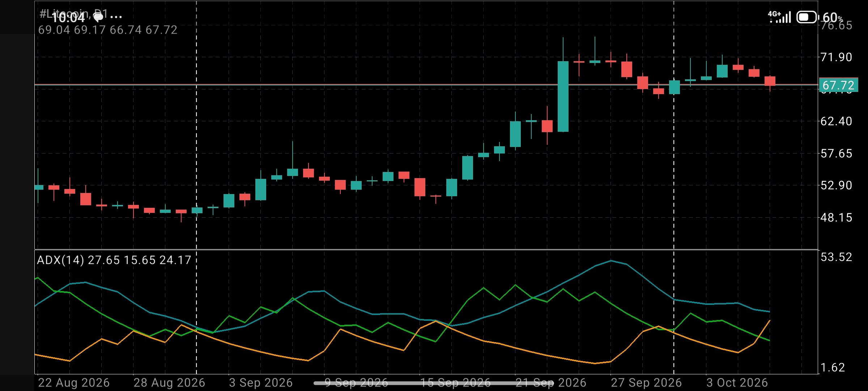Tap the price axis label 52.90
Screen dimensions: 868x391
[836, 185]
